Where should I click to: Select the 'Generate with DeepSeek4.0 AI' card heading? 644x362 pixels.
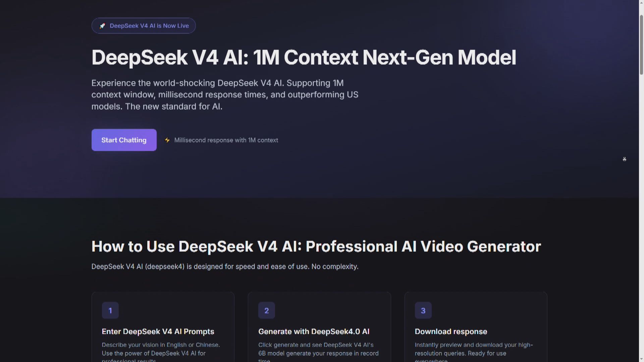point(314,331)
